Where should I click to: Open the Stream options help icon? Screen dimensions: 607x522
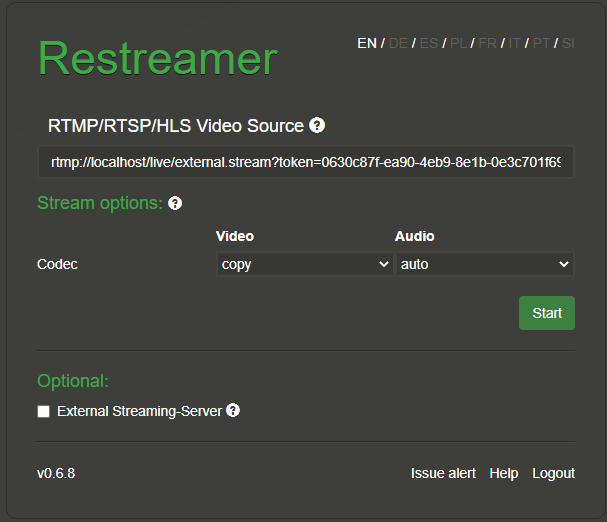[x=175, y=203]
